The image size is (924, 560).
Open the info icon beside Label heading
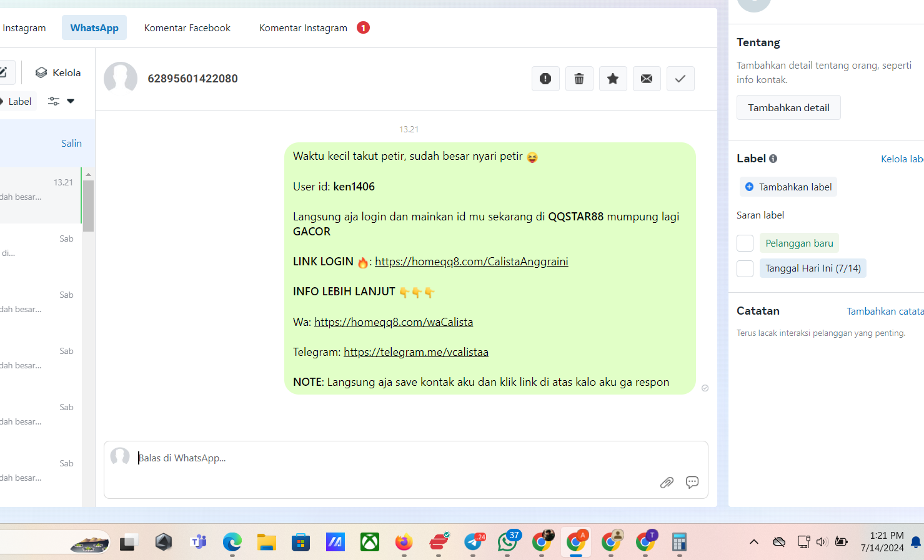773,159
